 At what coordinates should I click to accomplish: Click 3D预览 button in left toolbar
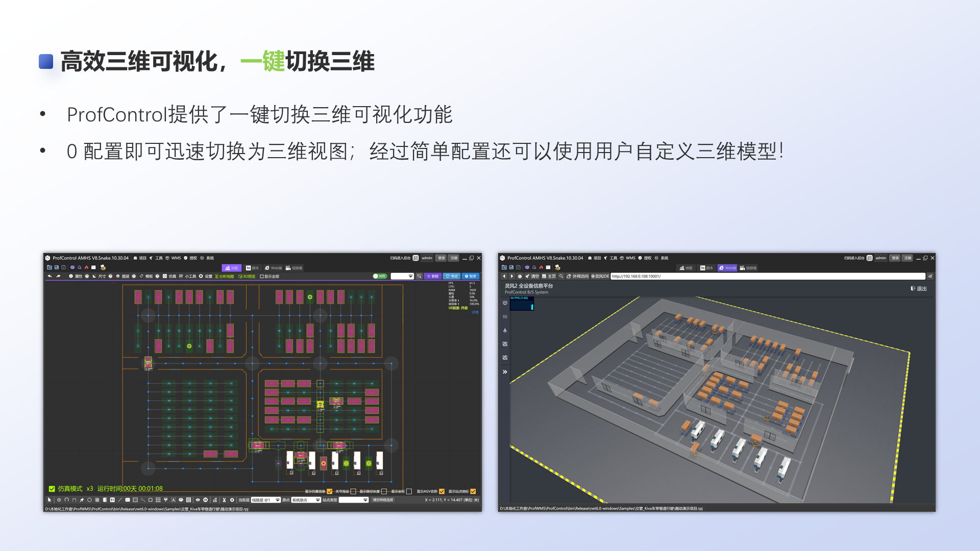tap(247, 277)
